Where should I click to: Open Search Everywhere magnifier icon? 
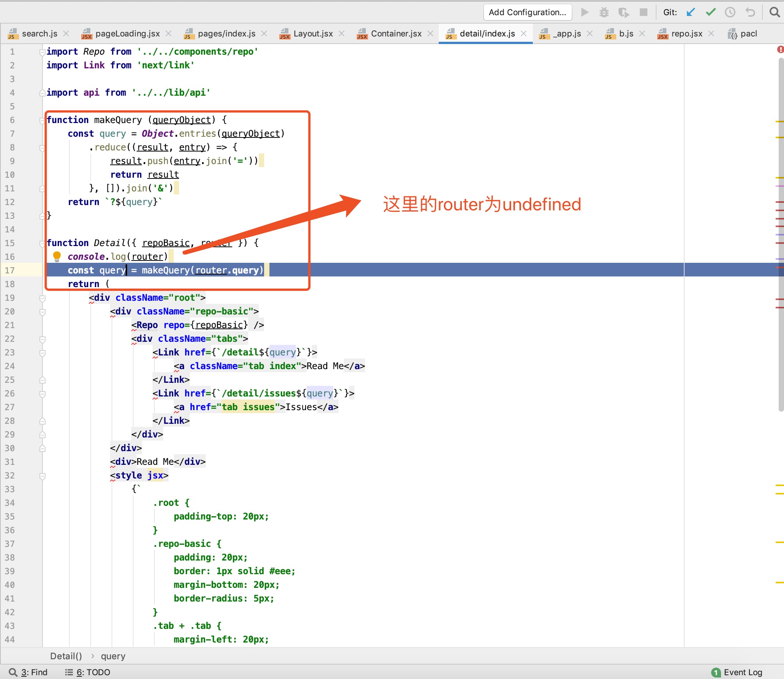pyautogui.click(x=775, y=13)
